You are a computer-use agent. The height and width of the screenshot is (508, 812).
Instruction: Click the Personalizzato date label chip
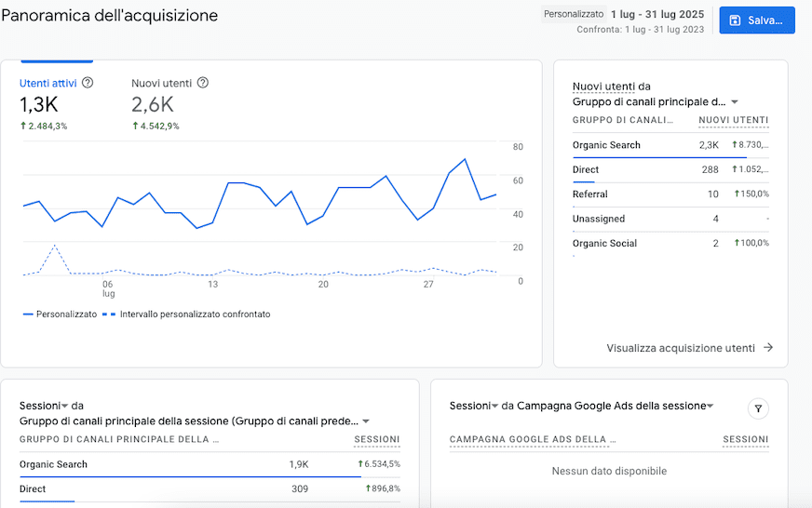(573, 15)
